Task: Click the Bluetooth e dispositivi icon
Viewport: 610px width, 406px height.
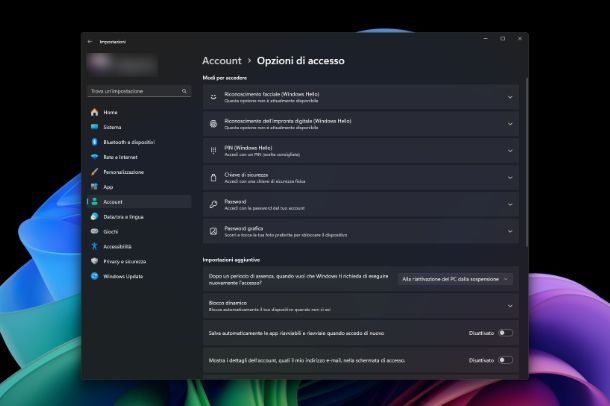Action: 94,142
